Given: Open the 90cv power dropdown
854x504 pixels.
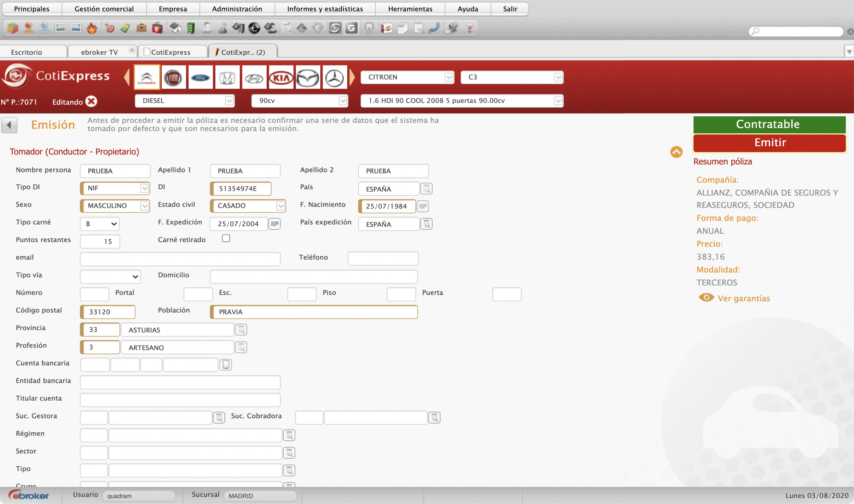Looking at the screenshot, I should point(300,101).
